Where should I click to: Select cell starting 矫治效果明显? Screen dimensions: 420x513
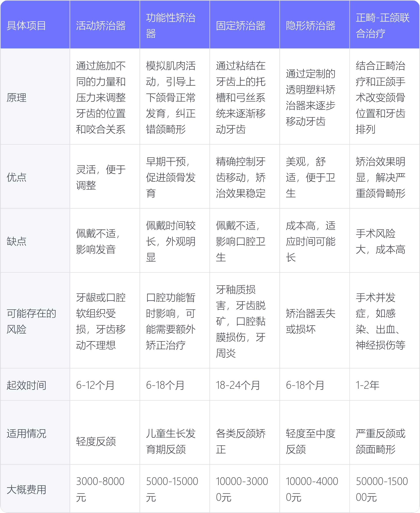coord(385,177)
